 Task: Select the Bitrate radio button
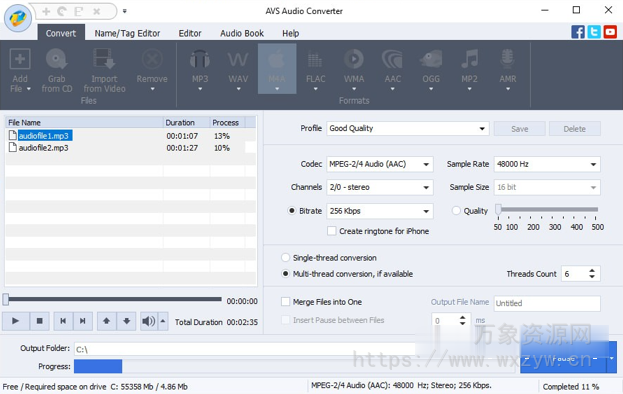coord(292,211)
